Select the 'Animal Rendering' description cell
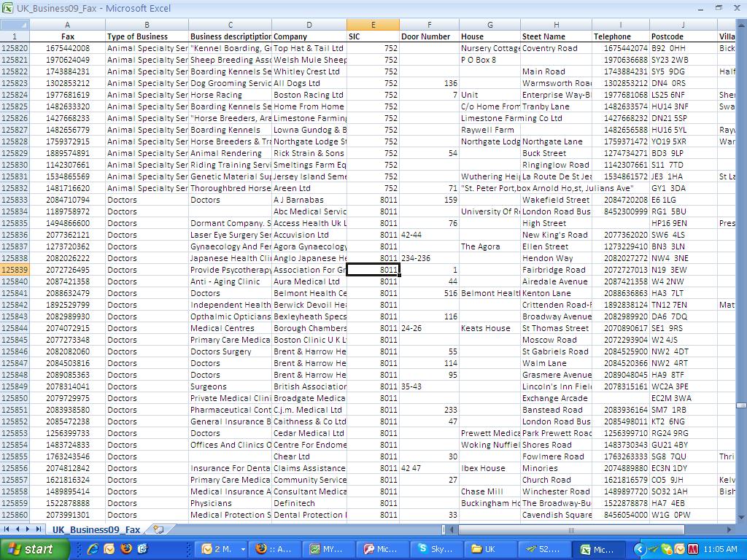 click(x=230, y=153)
